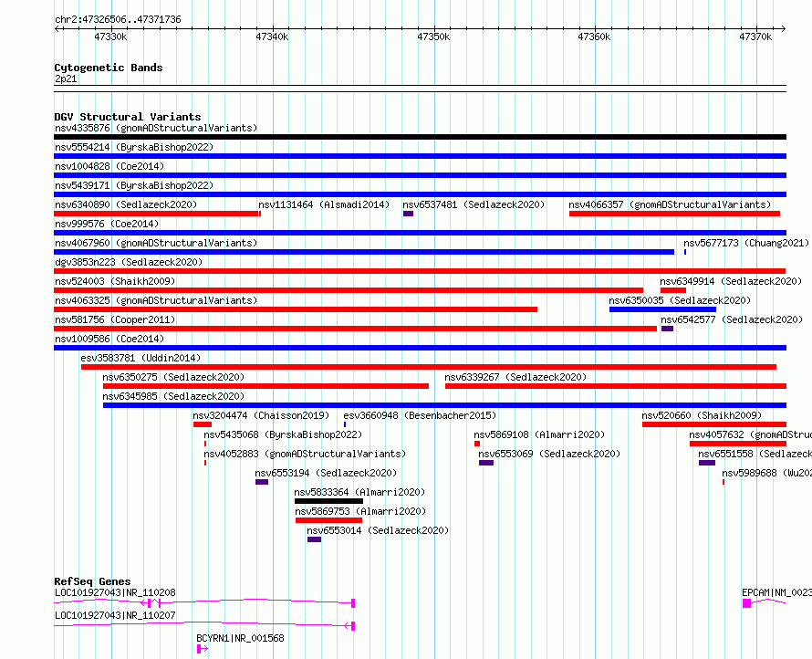Click nsv4052883 (gnomADStructuralVariants) label
The height and width of the screenshot is (659, 812).
[x=305, y=454]
